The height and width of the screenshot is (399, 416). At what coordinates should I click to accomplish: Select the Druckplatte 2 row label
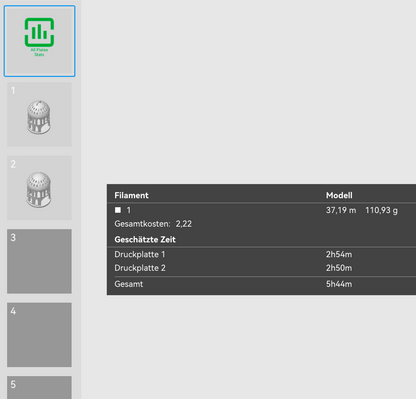(x=140, y=268)
